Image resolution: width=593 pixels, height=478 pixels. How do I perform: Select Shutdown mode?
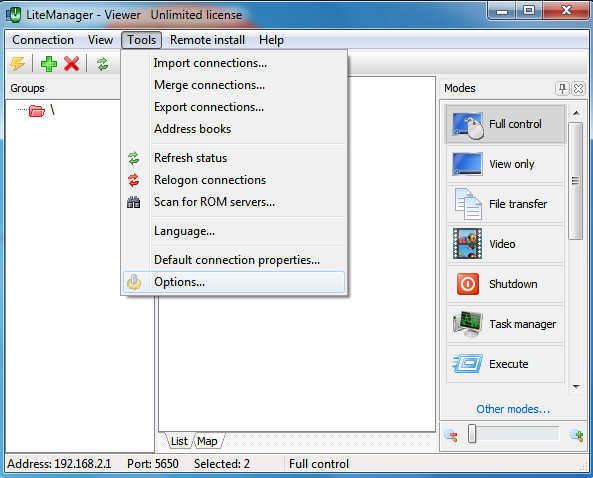pyautogui.click(x=505, y=284)
